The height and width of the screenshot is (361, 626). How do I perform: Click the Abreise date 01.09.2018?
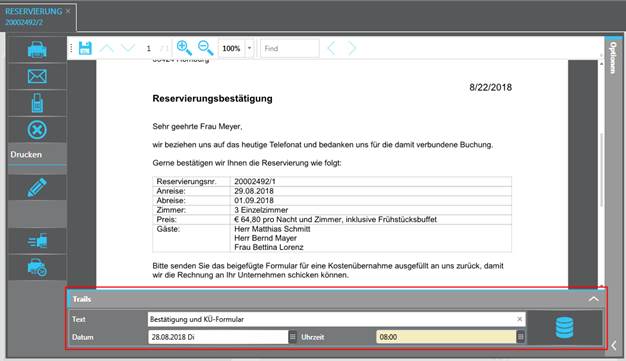pos(254,200)
